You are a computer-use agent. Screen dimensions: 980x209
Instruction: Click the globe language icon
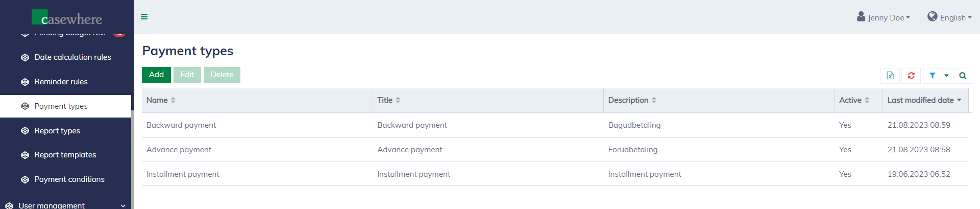tap(933, 16)
